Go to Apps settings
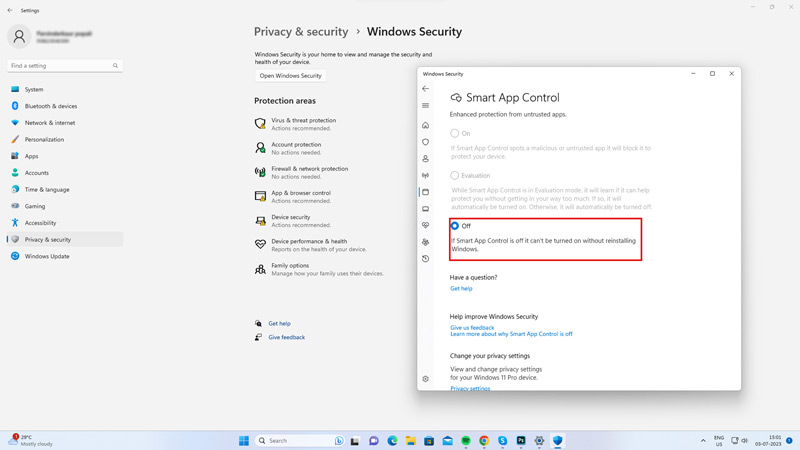The width and height of the screenshot is (800, 450). click(x=65, y=156)
